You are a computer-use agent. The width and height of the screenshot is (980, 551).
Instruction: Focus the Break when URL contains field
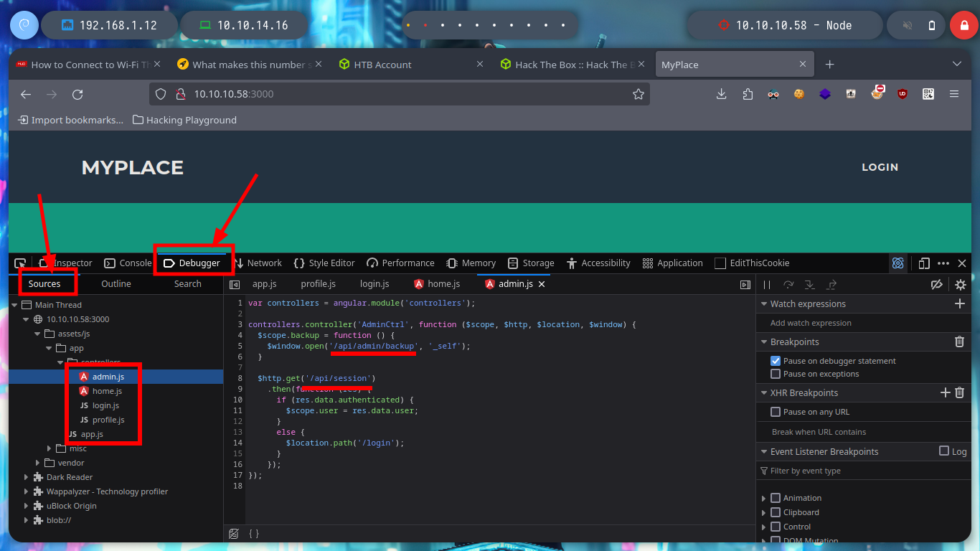pyautogui.click(x=864, y=432)
